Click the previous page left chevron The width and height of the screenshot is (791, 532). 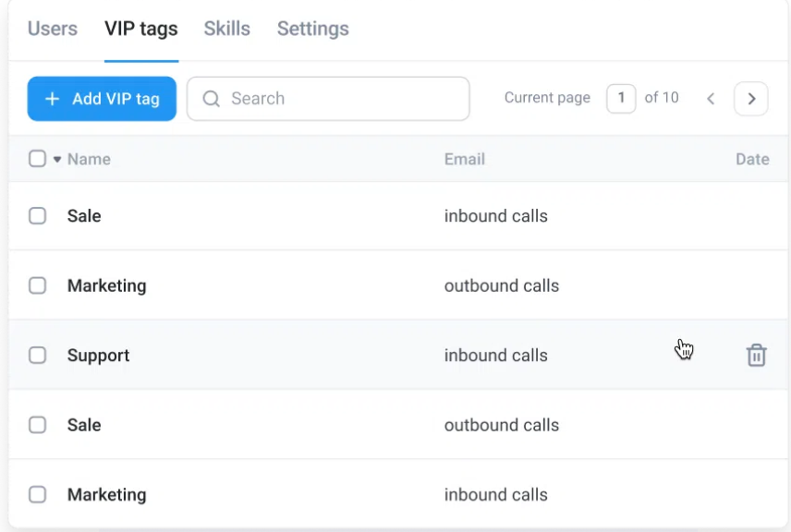[x=712, y=98]
